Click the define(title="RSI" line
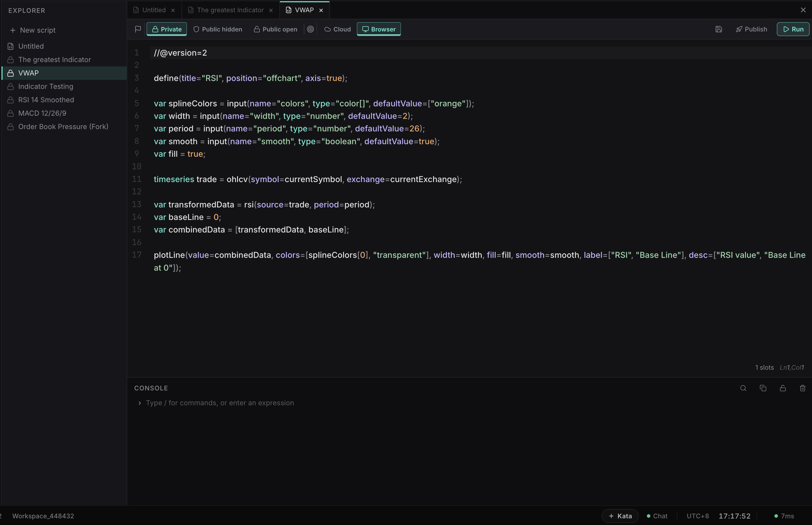The height and width of the screenshot is (525, 812). [250, 78]
